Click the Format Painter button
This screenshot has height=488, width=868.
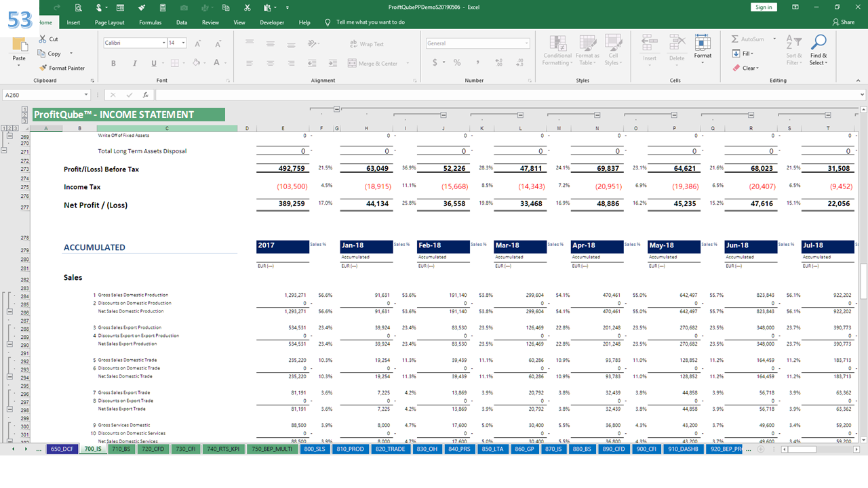tap(62, 68)
